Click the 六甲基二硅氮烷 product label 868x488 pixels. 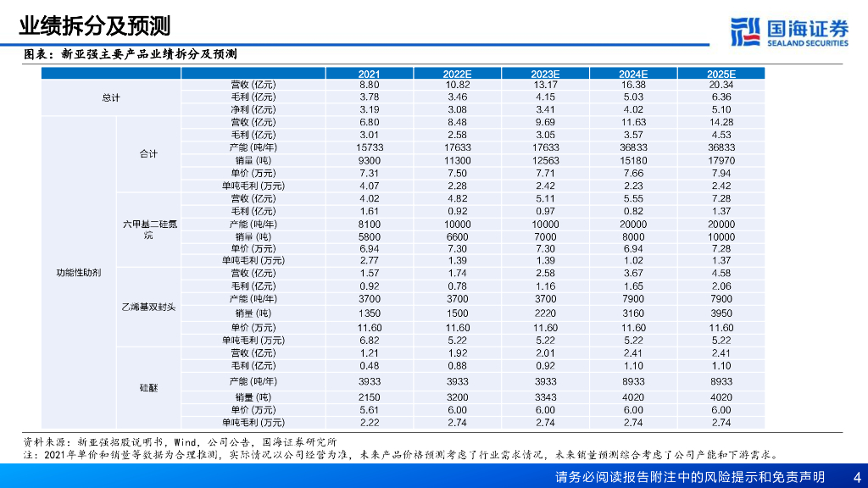pyautogui.click(x=148, y=230)
